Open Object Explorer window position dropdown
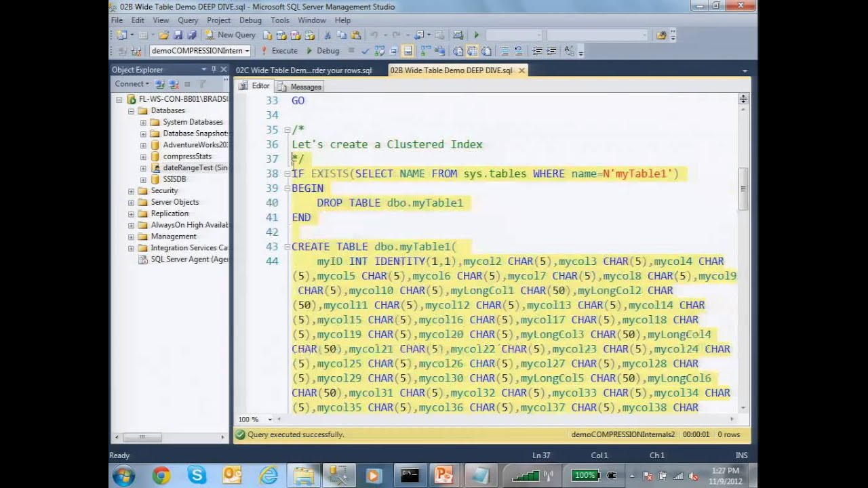 click(203, 69)
